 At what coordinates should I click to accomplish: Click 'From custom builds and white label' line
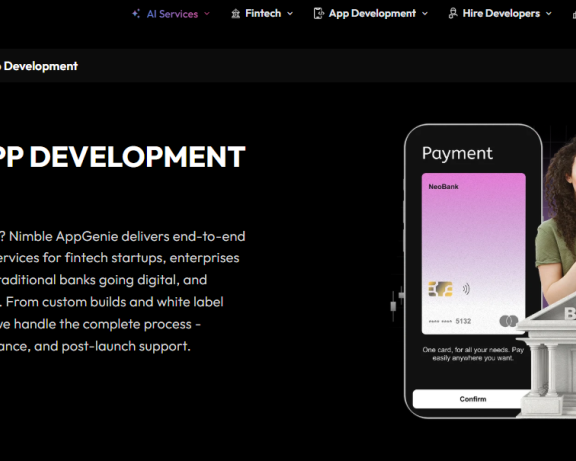coord(114,302)
